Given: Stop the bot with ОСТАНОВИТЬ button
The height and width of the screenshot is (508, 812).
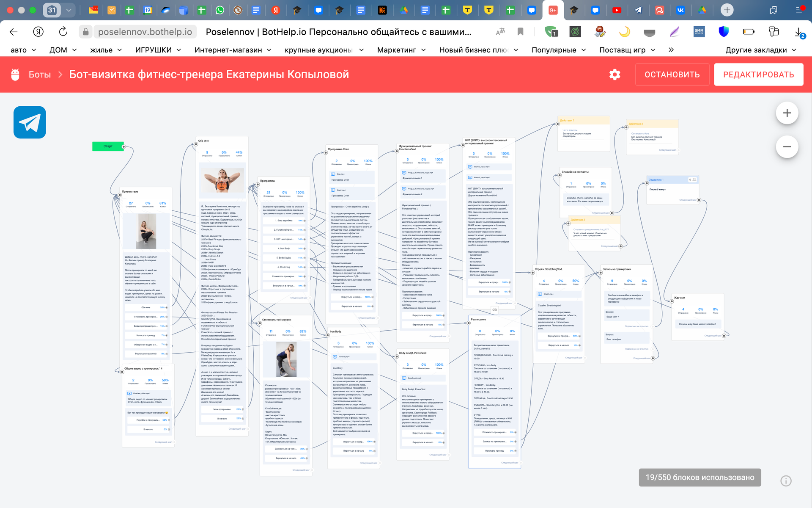Looking at the screenshot, I should coord(672,75).
